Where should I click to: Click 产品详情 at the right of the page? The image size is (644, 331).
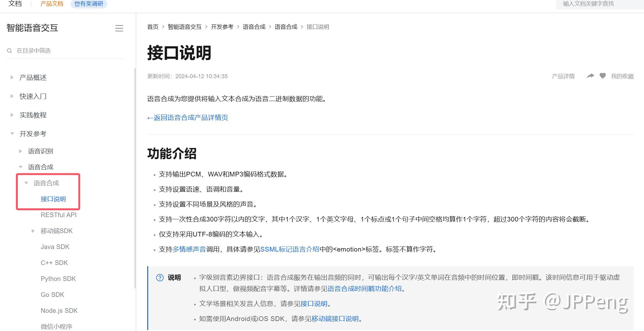[x=563, y=76]
